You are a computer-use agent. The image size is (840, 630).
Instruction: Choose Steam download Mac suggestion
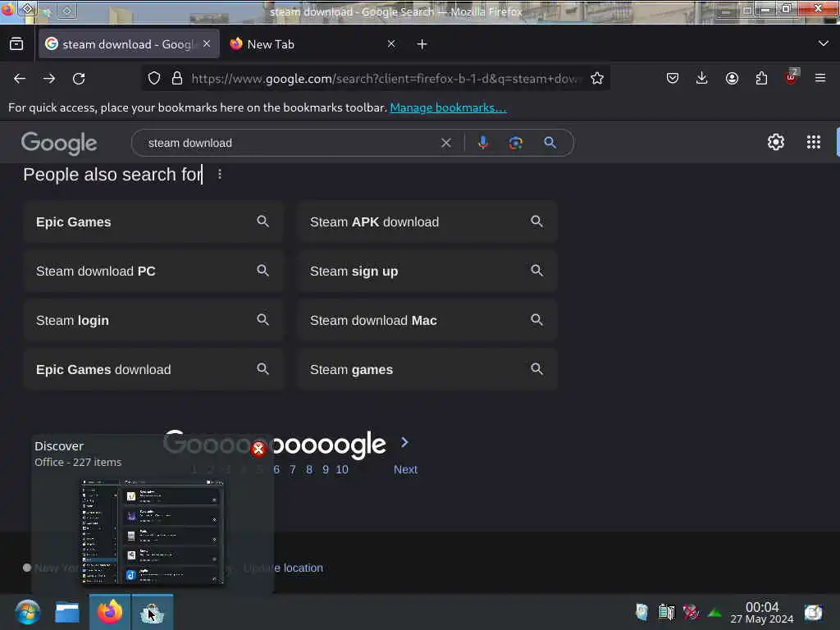click(x=427, y=321)
